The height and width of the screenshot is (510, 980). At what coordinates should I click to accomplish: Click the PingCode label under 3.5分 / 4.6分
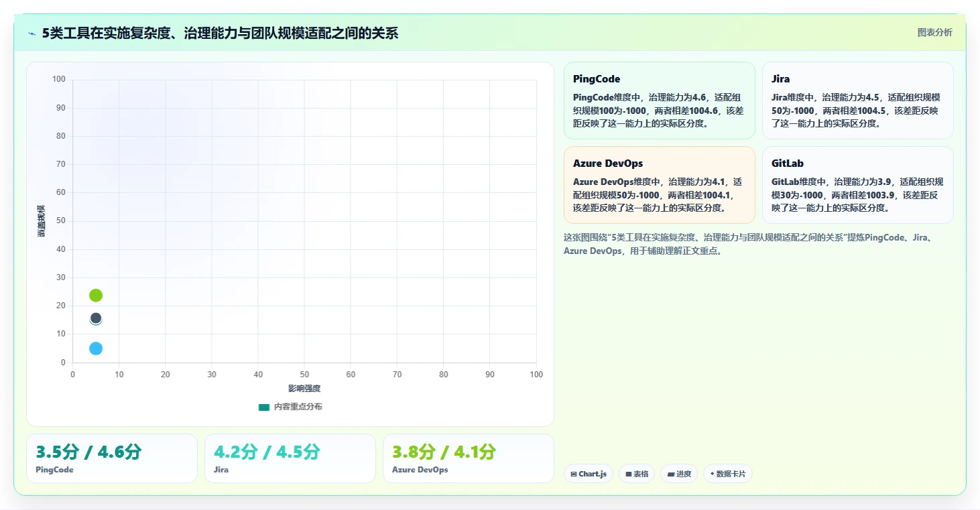click(54, 470)
